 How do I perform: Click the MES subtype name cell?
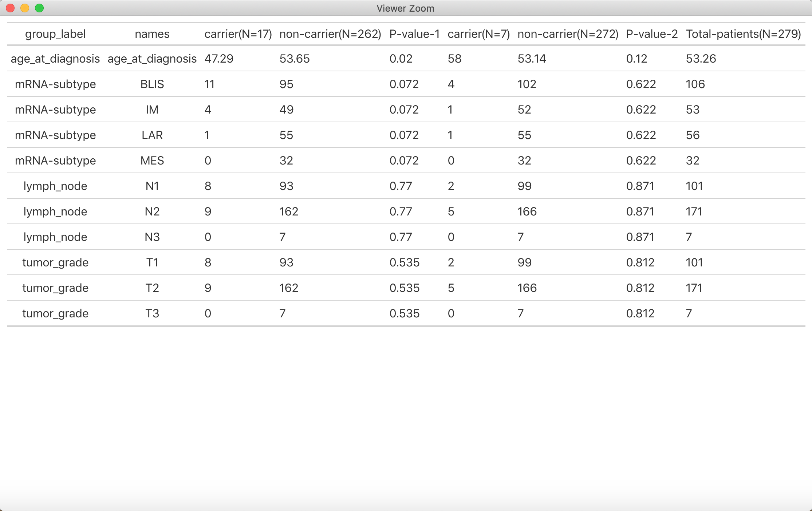152,161
